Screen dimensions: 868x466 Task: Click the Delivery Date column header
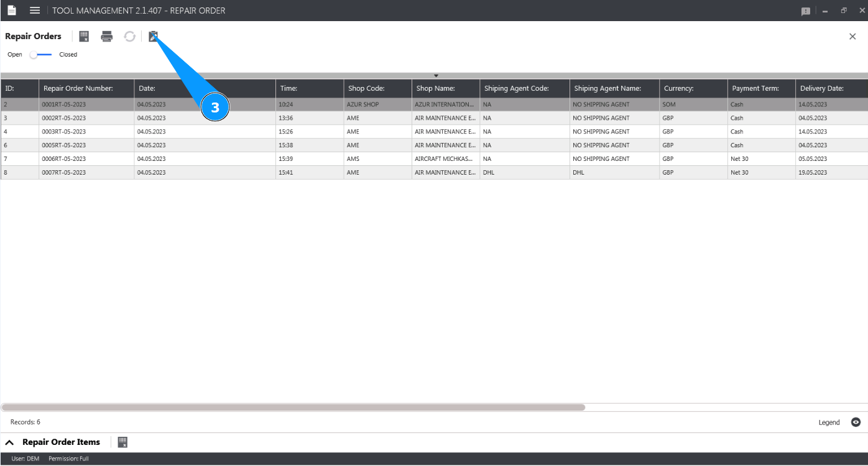click(x=832, y=88)
